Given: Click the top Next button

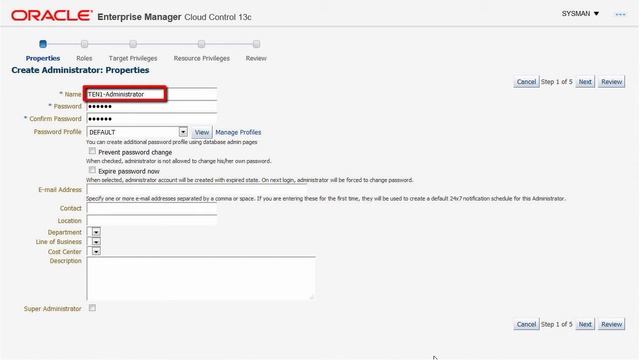Looking at the screenshot, I should point(585,82).
